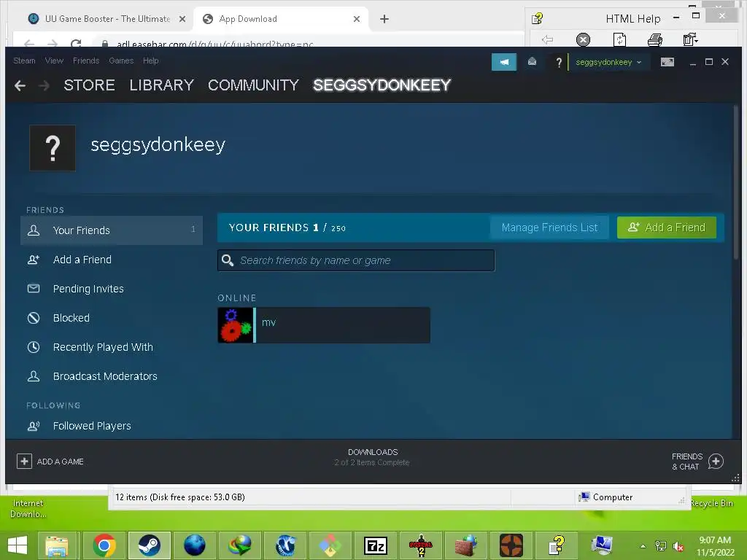Open the Games menu
Viewport: 747px width, 560px height.
pyautogui.click(x=121, y=61)
